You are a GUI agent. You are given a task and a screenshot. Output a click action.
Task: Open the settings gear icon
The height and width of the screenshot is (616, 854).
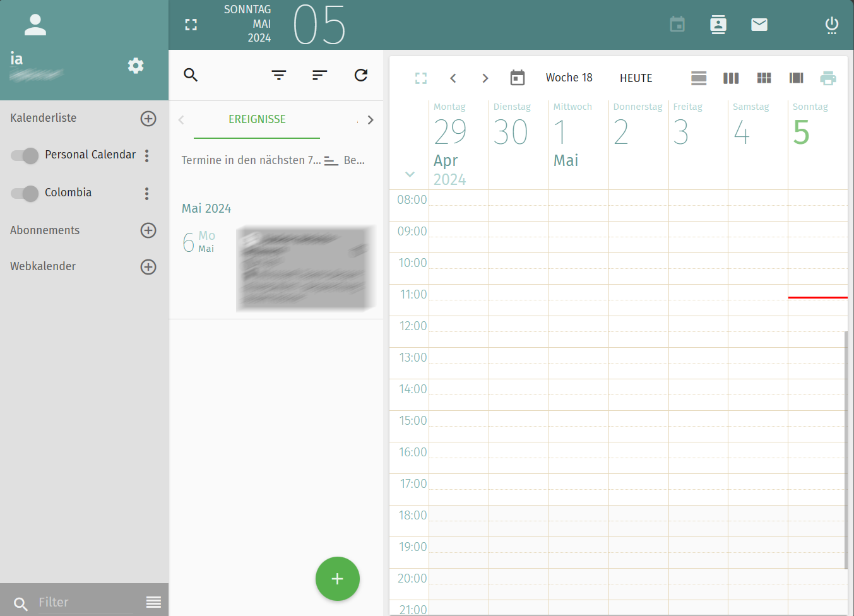click(135, 66)
